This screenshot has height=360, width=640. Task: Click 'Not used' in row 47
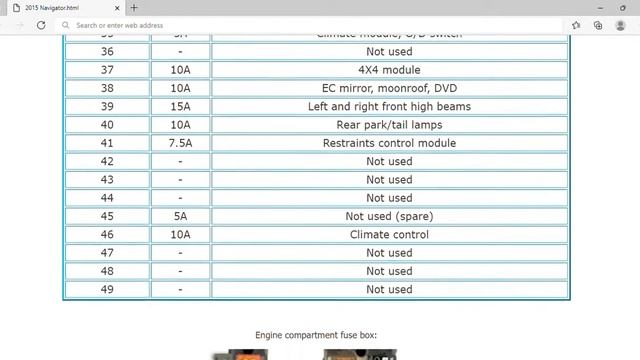tap(389, 253)
